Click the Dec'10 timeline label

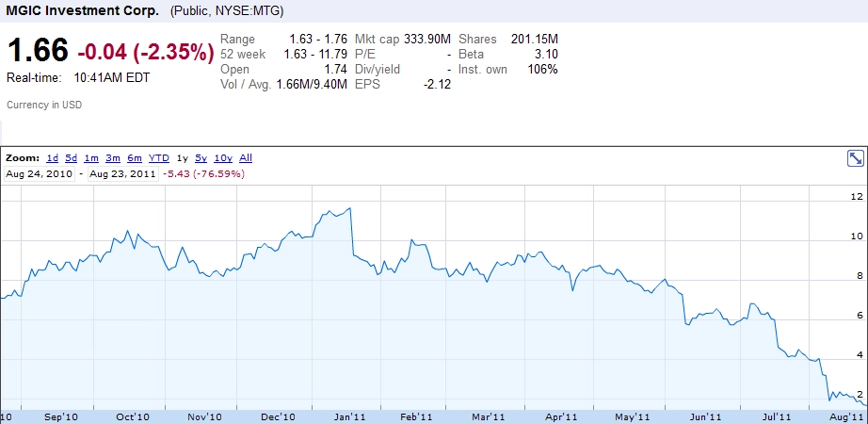279,416
